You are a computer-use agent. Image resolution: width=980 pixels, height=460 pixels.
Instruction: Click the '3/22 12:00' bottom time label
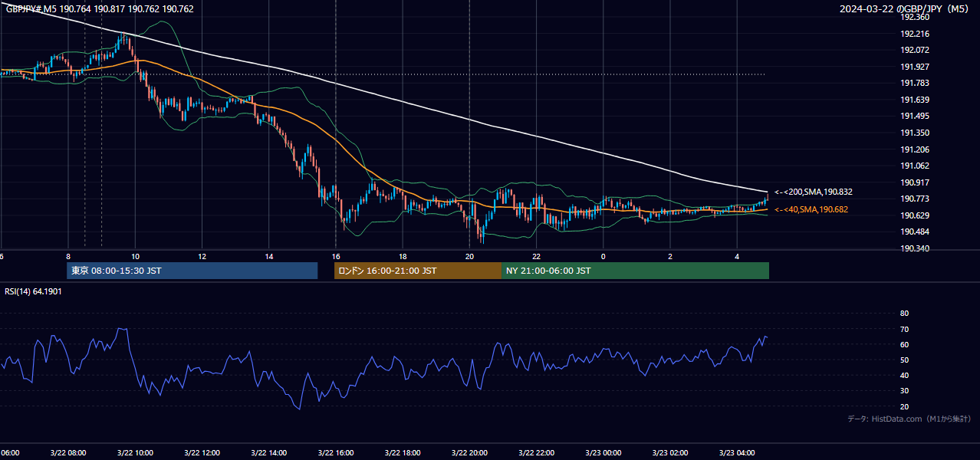click(x=202, y=452)
